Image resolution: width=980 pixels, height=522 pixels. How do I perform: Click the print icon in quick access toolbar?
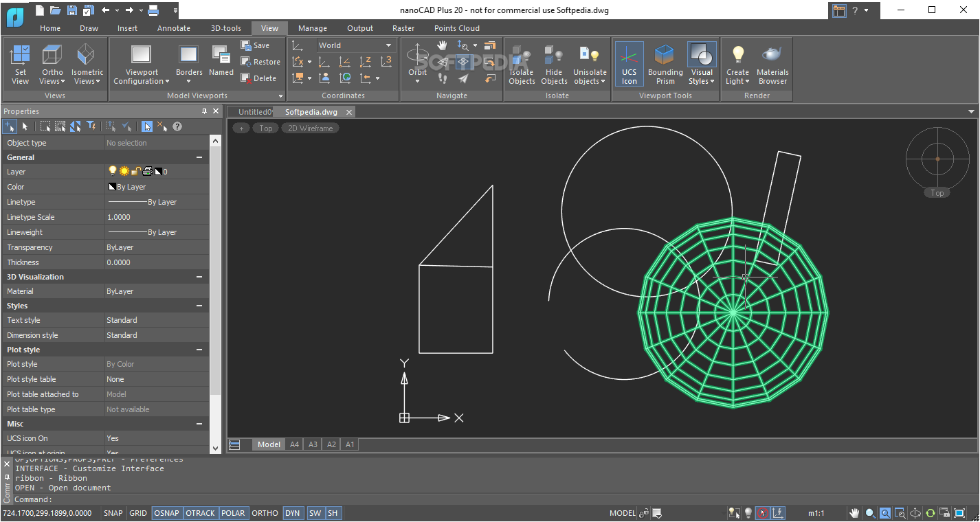click(x=153, y=10)
